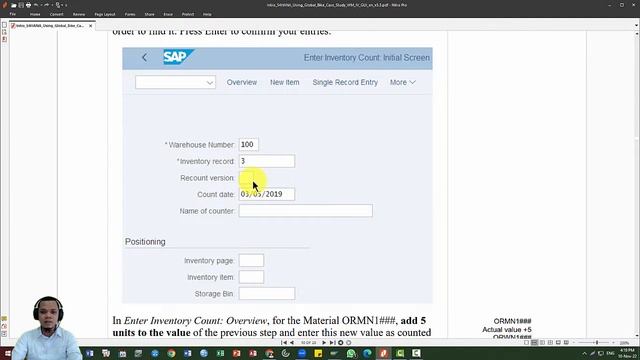Screen dimensions: 640x360
Task: Open the Protect ribbon tab
Action: [x=188, y=14]
